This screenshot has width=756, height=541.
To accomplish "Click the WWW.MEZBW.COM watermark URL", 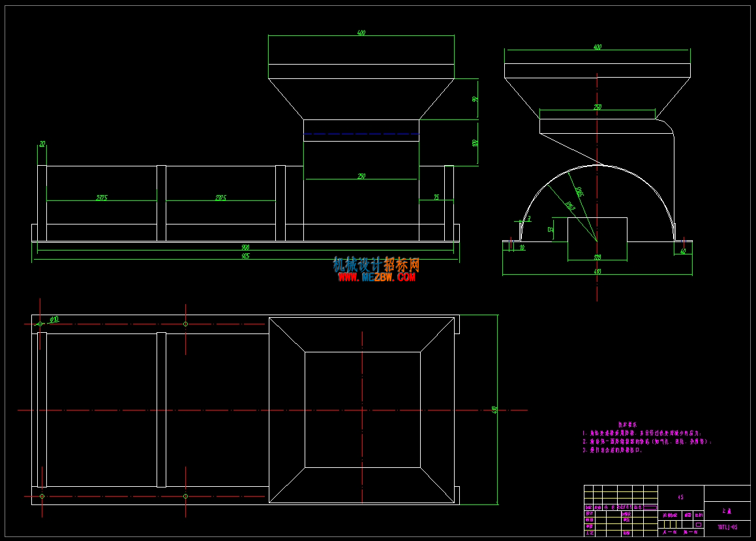I will [376, 277].
